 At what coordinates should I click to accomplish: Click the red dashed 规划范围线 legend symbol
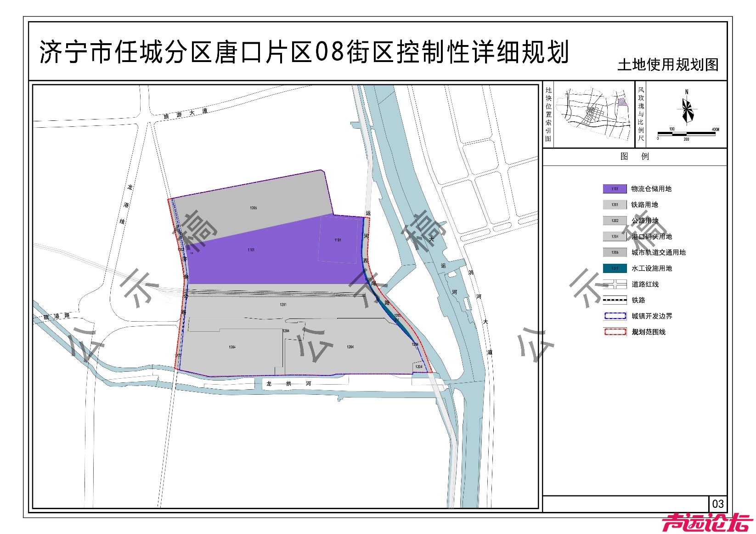[x=615, y=332]
